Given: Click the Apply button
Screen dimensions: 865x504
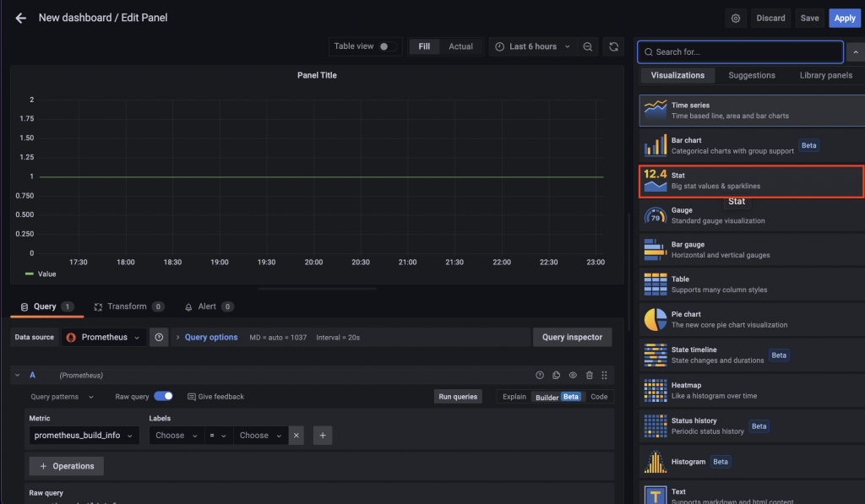Looking at the screenshot, I should [845, 19].
